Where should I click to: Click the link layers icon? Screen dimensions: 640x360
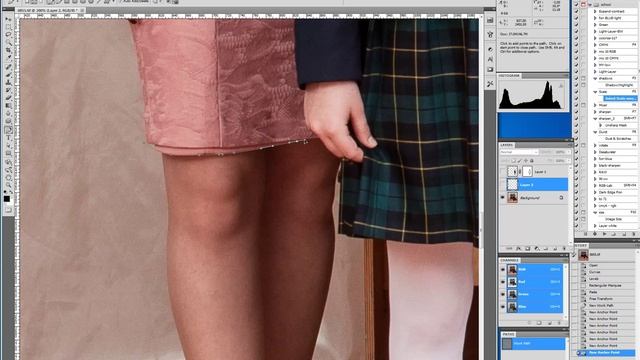[x=509, y=249]
